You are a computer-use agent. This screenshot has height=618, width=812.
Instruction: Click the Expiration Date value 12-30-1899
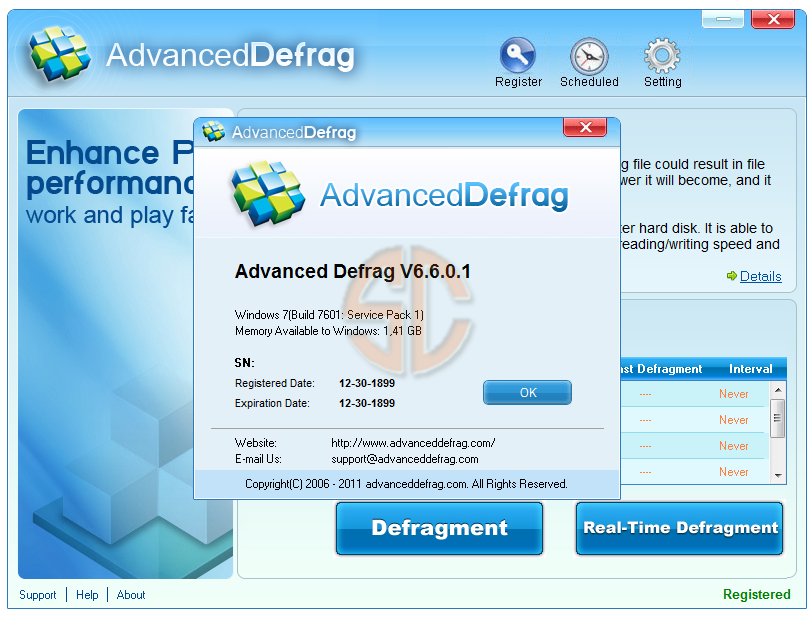367,403
